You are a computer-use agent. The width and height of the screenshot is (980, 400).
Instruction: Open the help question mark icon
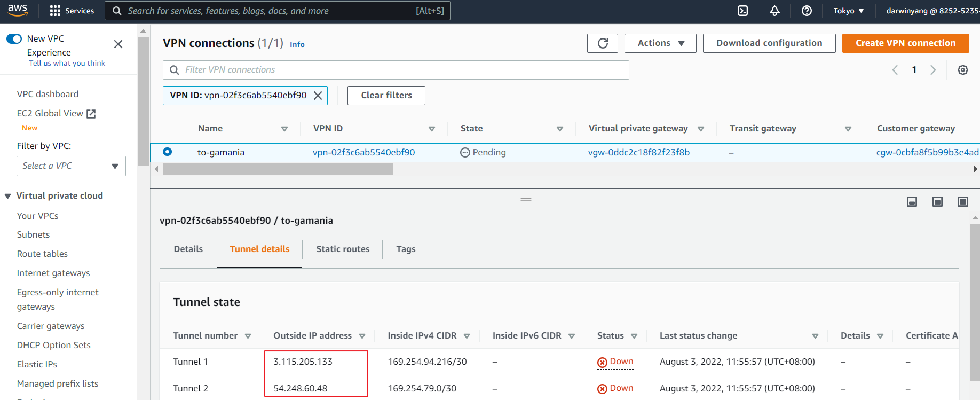[807, 11]
